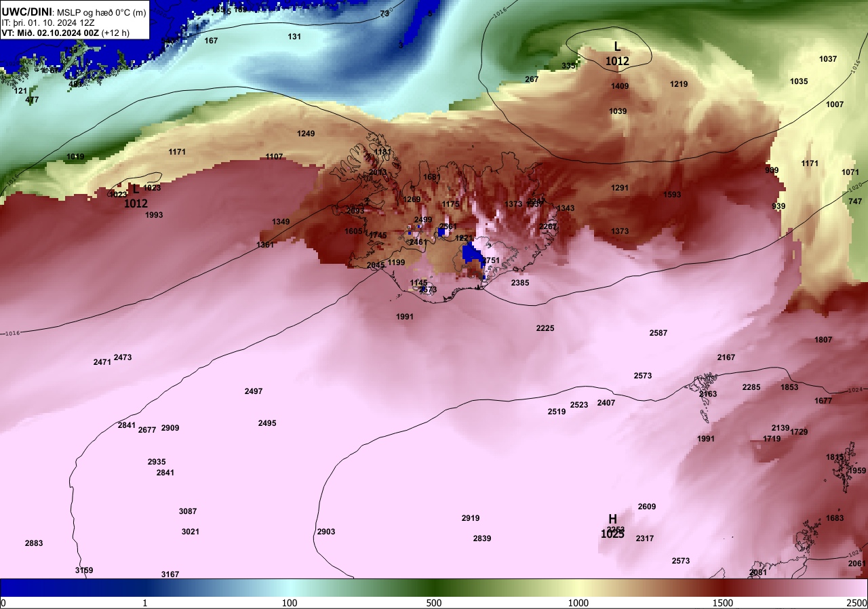Click the height value 1959
Image resolution: width=868 pixels, height=609 pixels.
[857, 471]
